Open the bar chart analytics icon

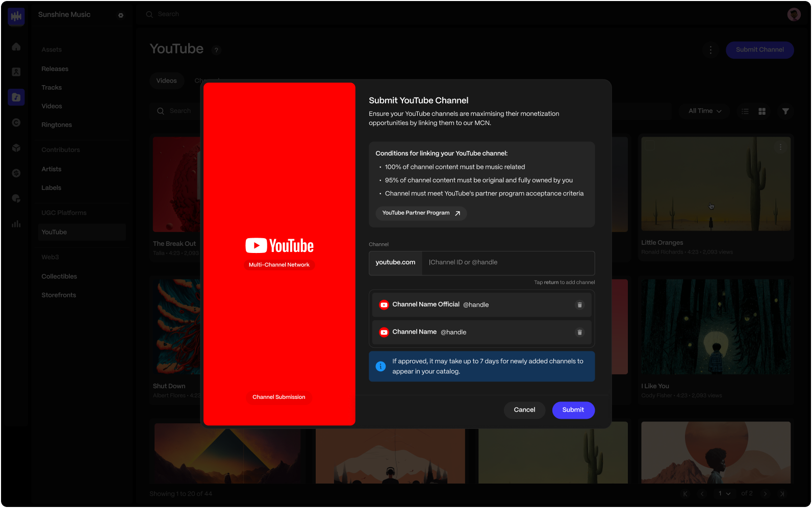click(x=16, y=223)
